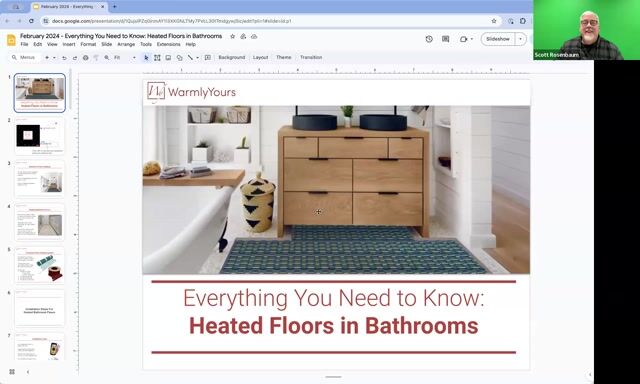Select the text box tool
The image size is (640, 384).
click(157, 58)
